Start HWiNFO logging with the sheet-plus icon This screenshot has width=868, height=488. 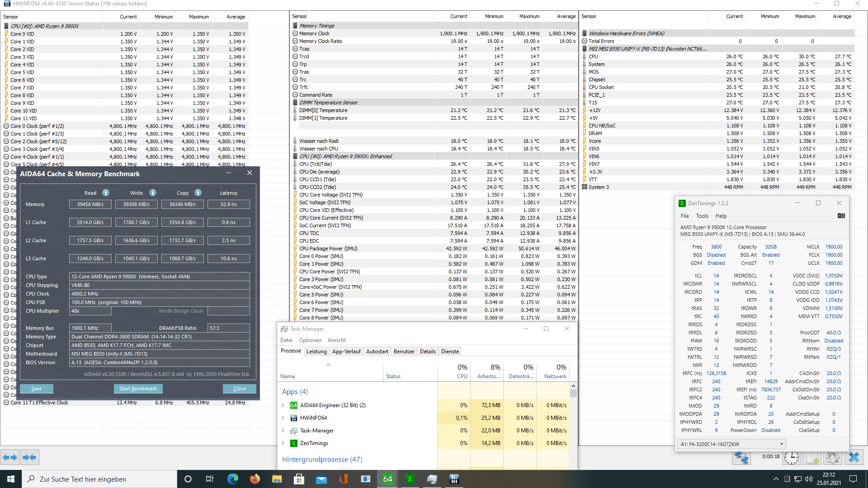[x=812, y=457]
